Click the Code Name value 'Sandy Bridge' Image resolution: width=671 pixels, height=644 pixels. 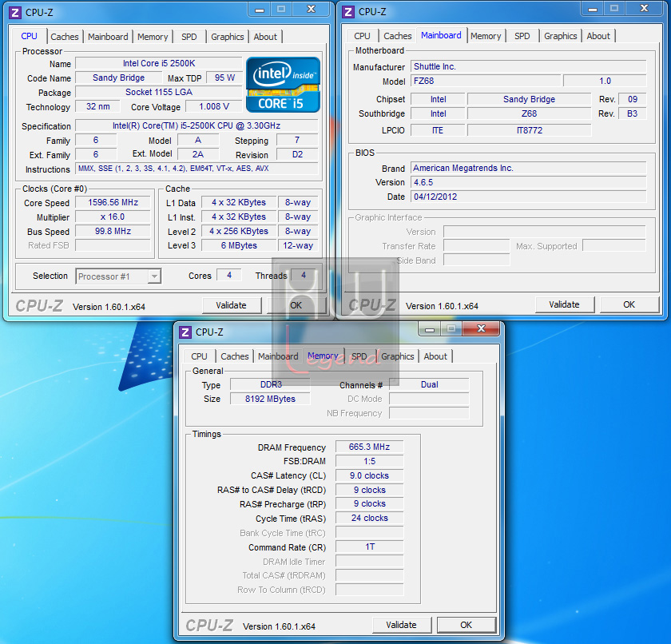click(118, 78)
